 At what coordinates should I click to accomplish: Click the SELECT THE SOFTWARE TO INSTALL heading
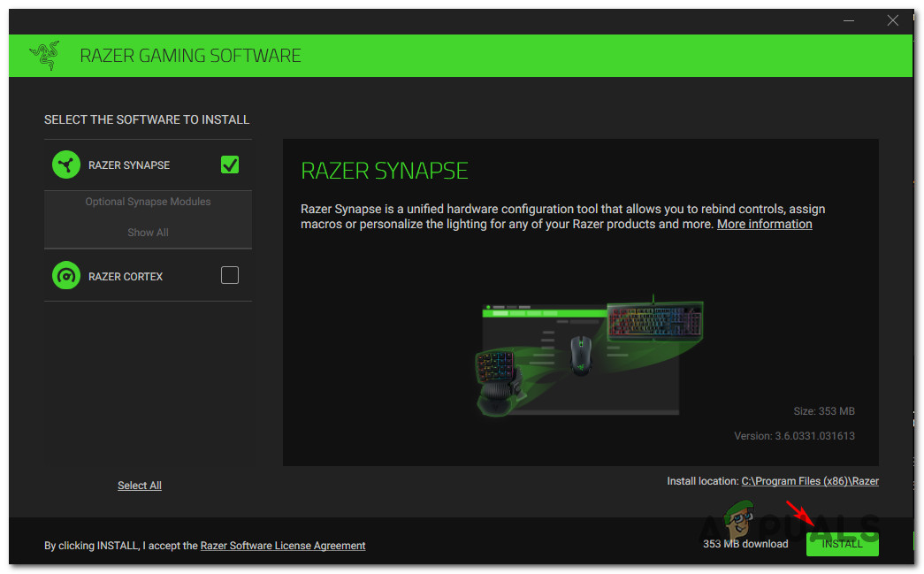tap(147, 119)
